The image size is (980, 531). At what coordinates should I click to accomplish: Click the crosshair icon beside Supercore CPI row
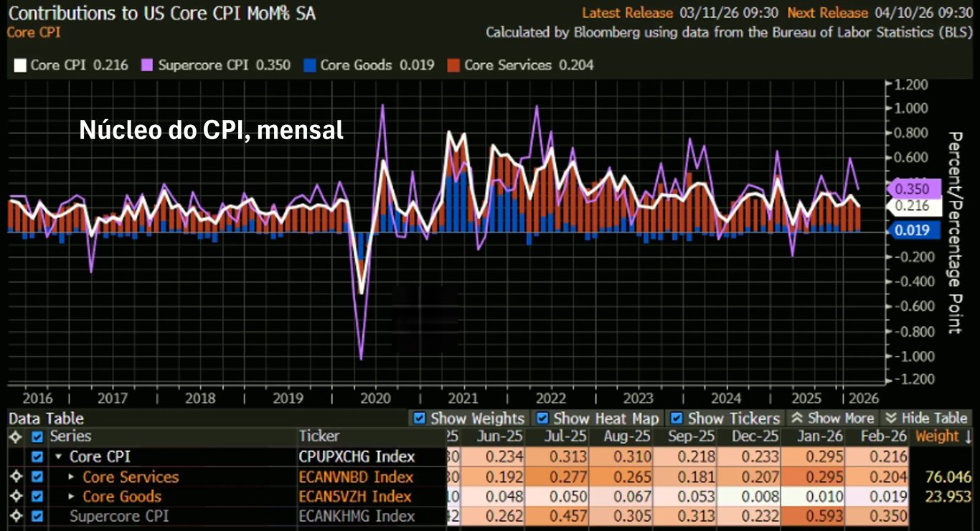coord(15,516)
